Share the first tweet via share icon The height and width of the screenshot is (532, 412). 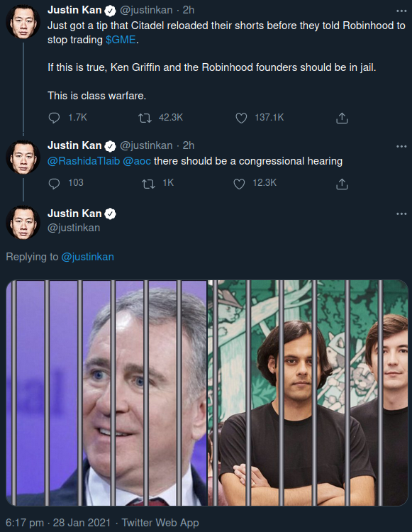point(342,118)
